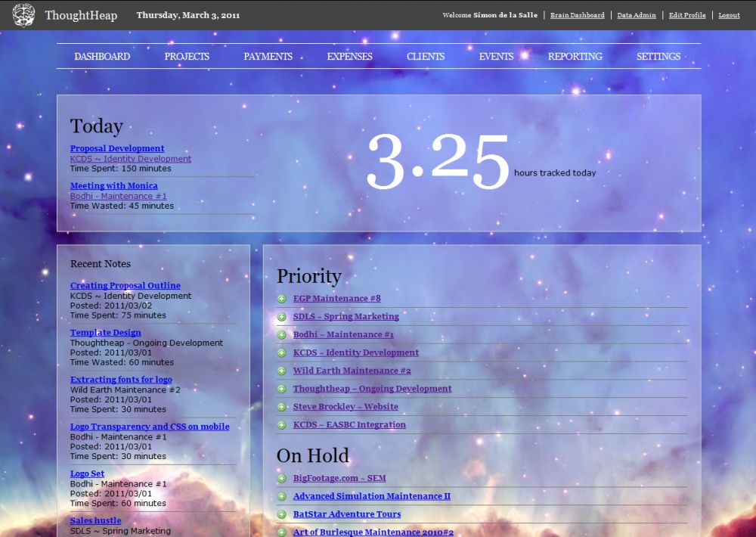Screen dimensions: 756x537
Task: Click green plus beside KCDS ~ Identity Development priority row
Action: pyautogui.click(x=281, y=353)
